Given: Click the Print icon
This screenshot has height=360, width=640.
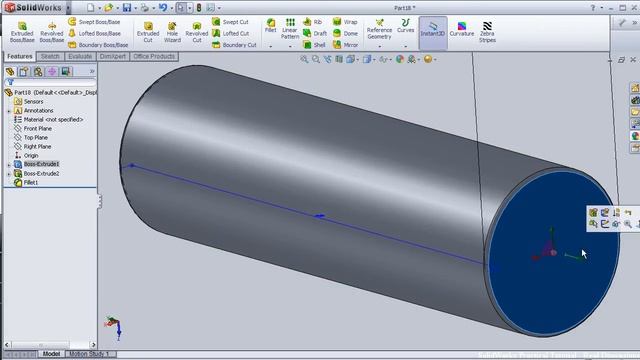Looking at the screenshot, I should coord(144,7).
